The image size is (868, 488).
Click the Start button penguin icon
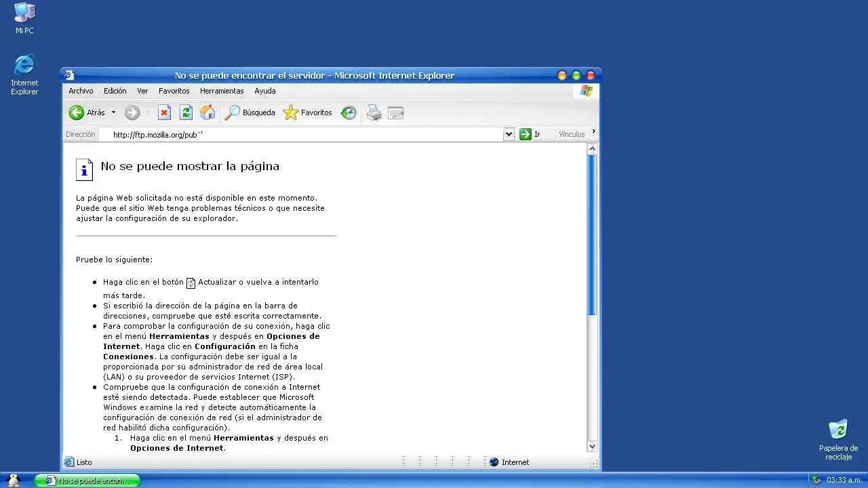[x=14, y=480]
